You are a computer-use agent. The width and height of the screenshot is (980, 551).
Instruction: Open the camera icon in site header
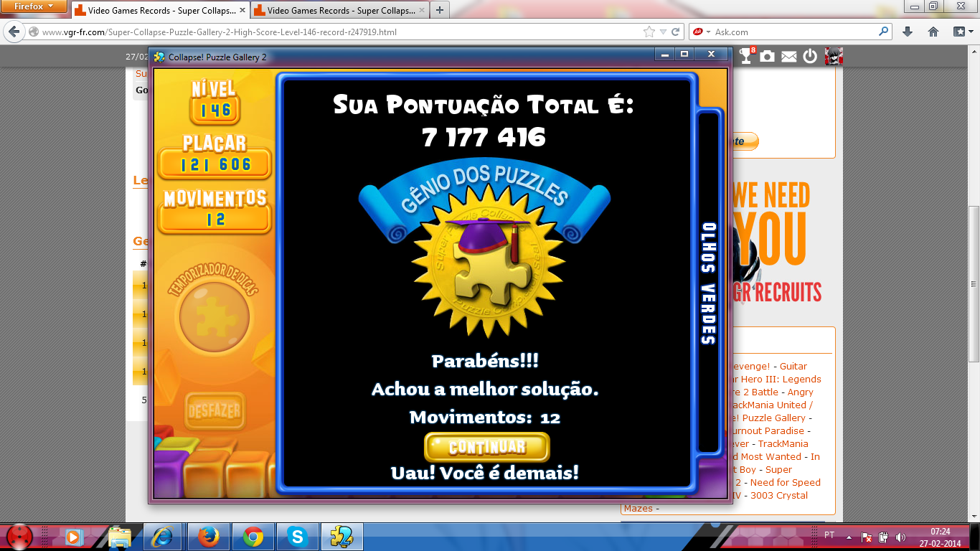point(768,57)
